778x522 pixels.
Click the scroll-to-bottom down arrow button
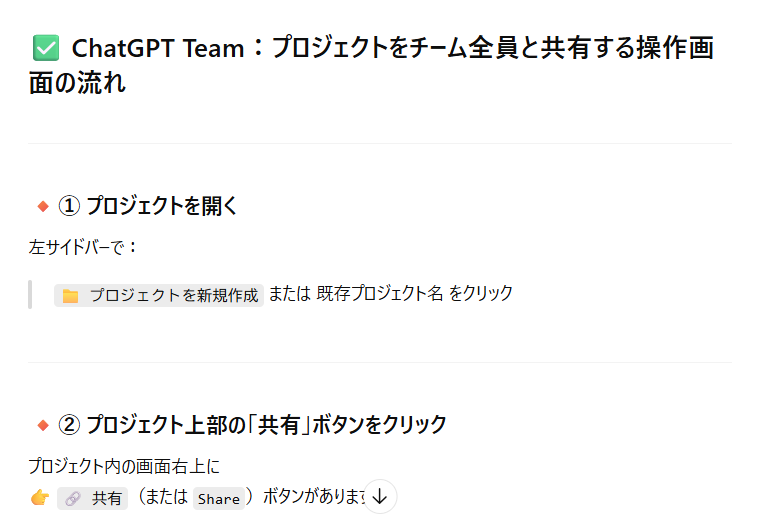point(380,496)
